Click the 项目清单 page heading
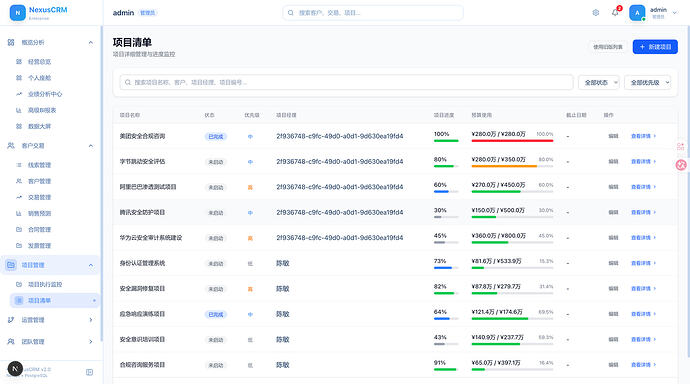This screenshot has height=384, width=690. [x=132, y=42]
